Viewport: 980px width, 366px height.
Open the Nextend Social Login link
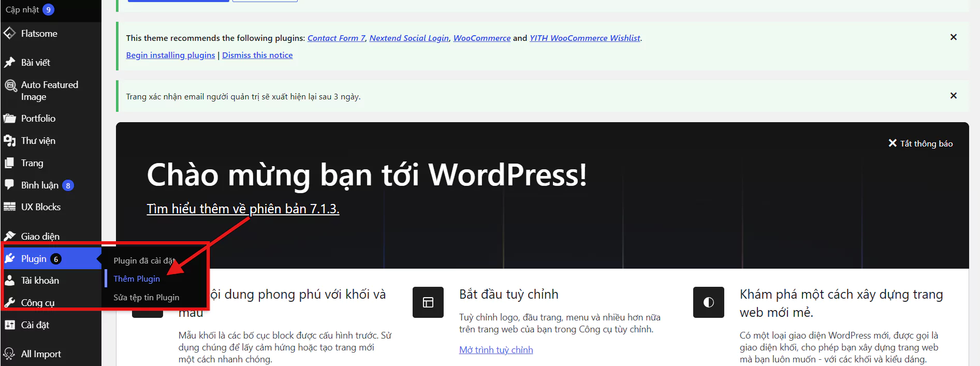[409, 38]
